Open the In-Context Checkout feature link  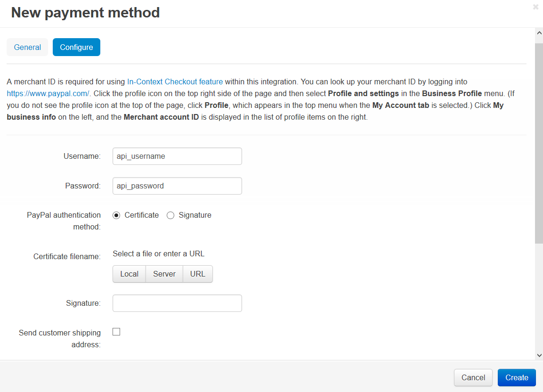[x=175, y=82]
